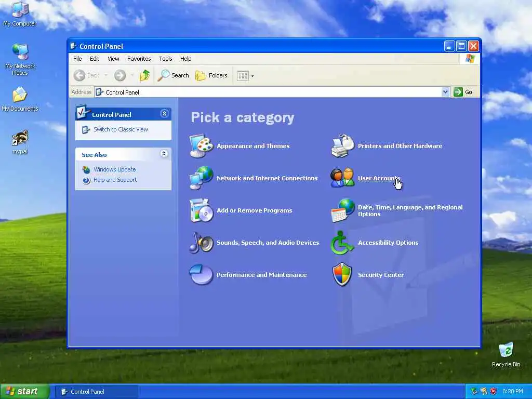This screenshot has width=532, height=399.
Task: Click the User Accounts people icon
Action: tap(342, 178)
